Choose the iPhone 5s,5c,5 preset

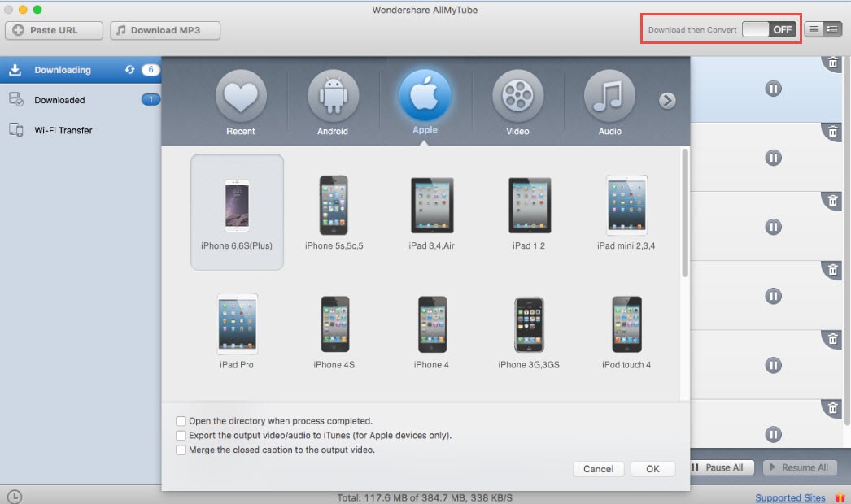(x=334, y=211)
